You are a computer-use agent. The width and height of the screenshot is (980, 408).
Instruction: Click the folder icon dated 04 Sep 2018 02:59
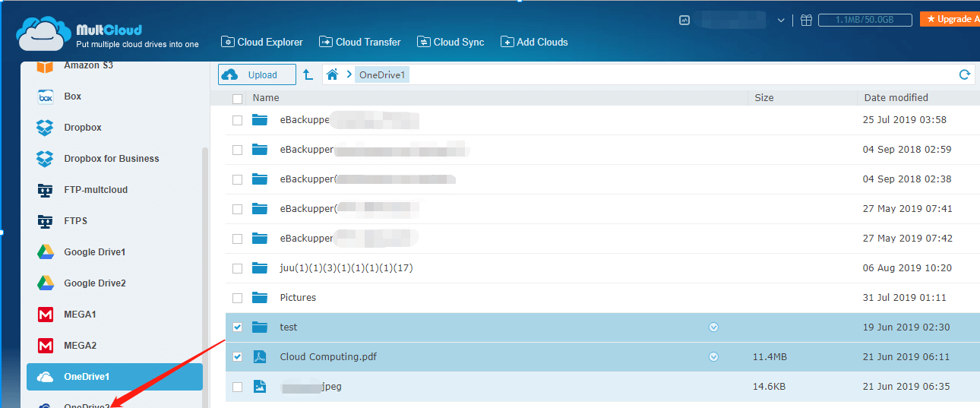(x=261, y=150)
